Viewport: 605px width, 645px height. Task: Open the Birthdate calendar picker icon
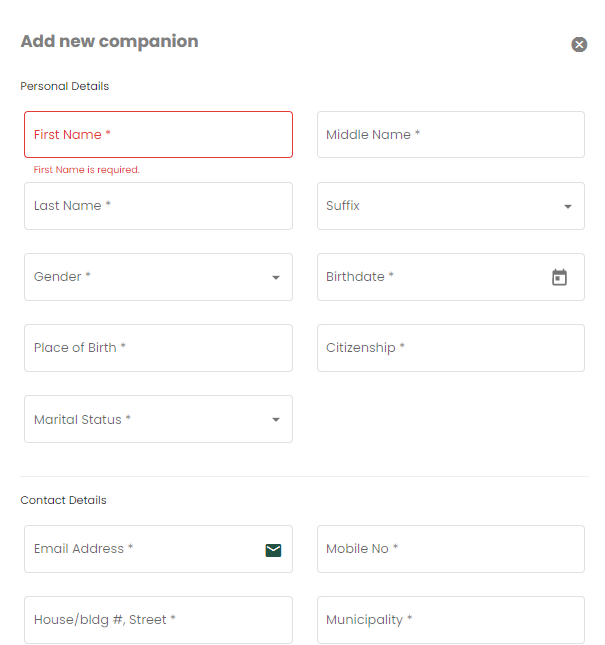click(x=559, y=277)
